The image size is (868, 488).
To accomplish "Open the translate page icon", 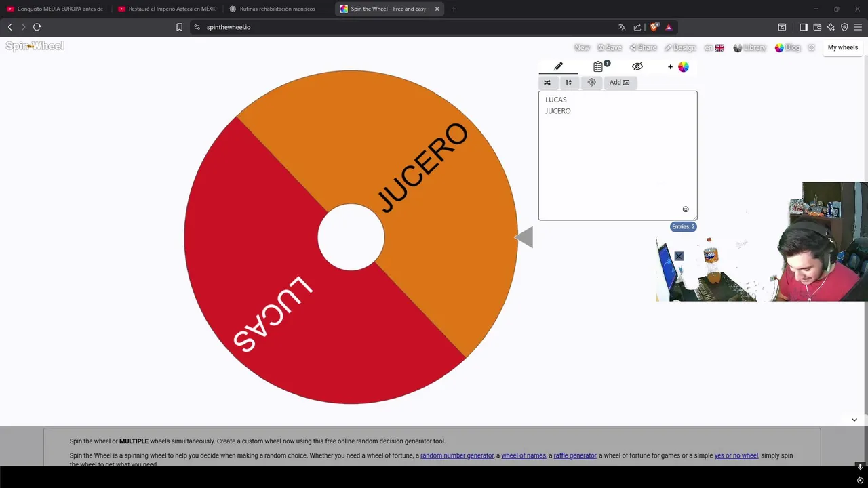I will pyautogui.click(x=622, y=27).
